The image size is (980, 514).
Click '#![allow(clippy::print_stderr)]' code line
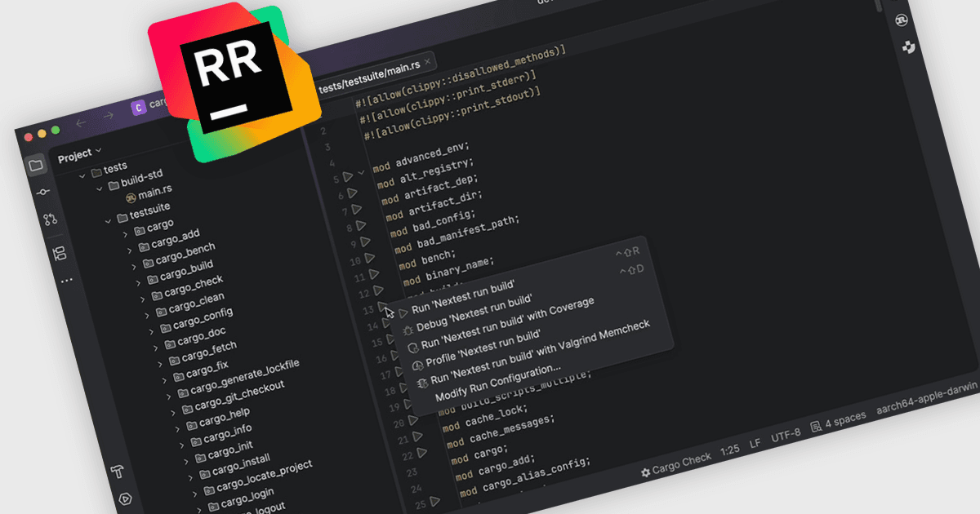tap(448, 97)
